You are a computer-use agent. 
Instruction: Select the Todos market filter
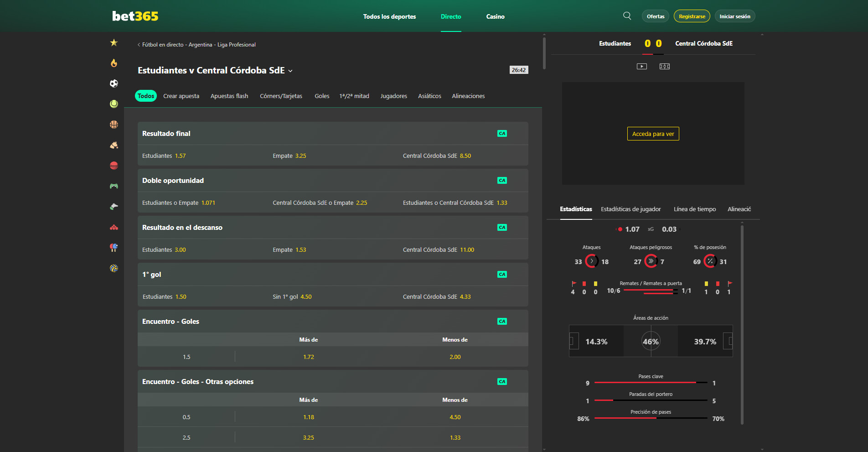click(146, 96)
